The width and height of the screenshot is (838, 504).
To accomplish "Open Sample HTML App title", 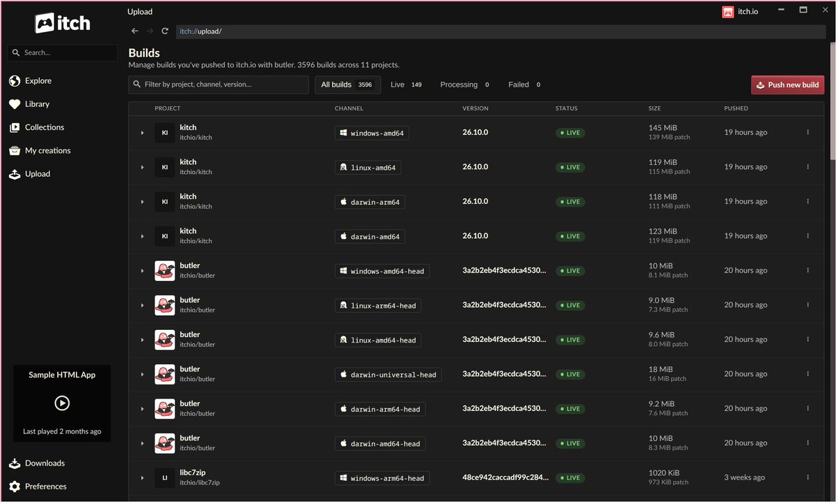I will (x=62, y=375).
